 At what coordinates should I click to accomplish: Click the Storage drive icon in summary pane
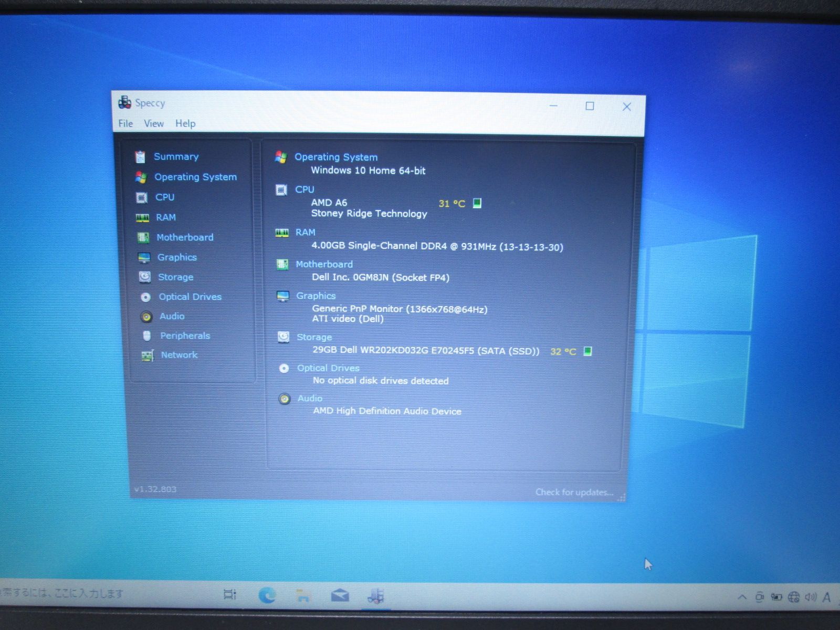283,337
